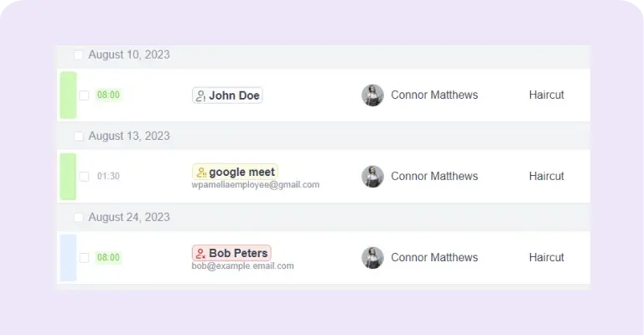Viewport: 644px width, 335px height.
Task: Click the wpameliaemployee@gmail.com email address
Action: click(x=256, y=185)
